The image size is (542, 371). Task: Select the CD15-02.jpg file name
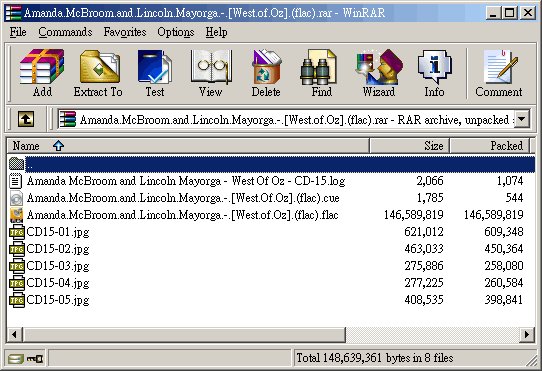pos(58,249)
